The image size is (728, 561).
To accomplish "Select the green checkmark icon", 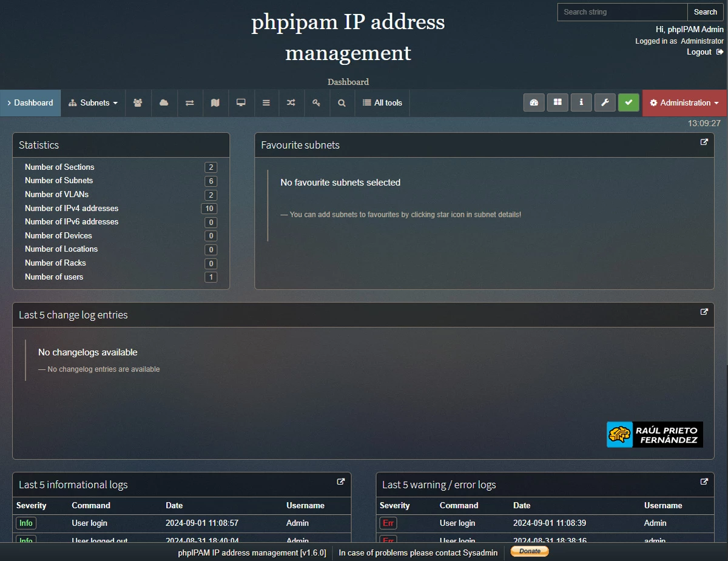I will tap(629, 102).
